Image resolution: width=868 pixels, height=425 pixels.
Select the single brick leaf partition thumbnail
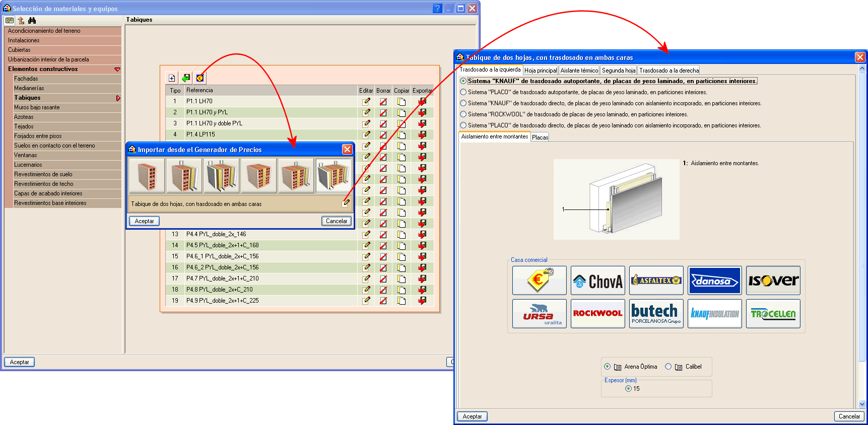coord(147,176)
